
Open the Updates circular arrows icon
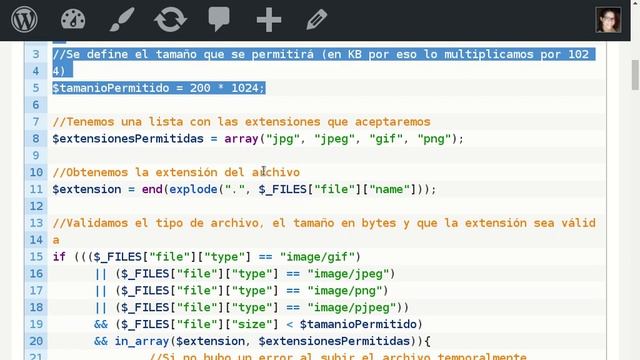click(171, 20)
